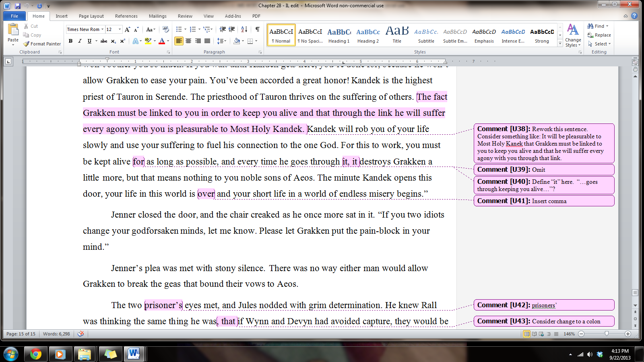Click the Format Painter brush icon
644x362 pixels.
(27, 44)
